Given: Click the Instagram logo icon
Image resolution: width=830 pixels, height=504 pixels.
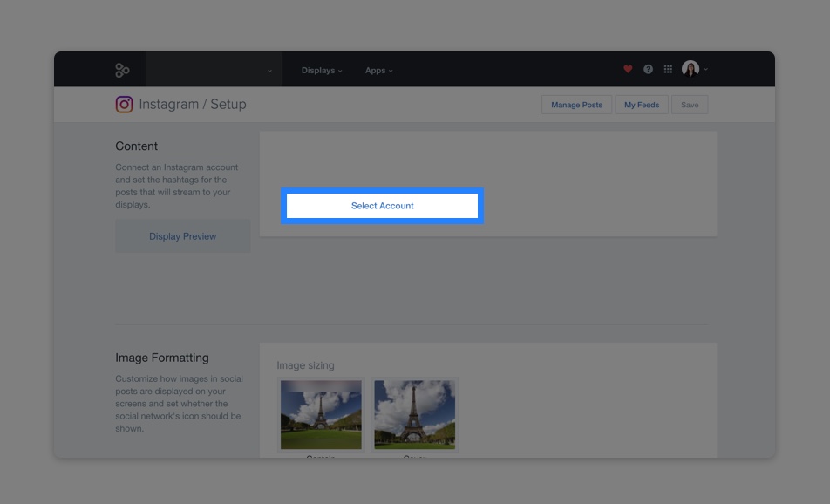Looking at the screenshot, I should (x=125, y=105).
